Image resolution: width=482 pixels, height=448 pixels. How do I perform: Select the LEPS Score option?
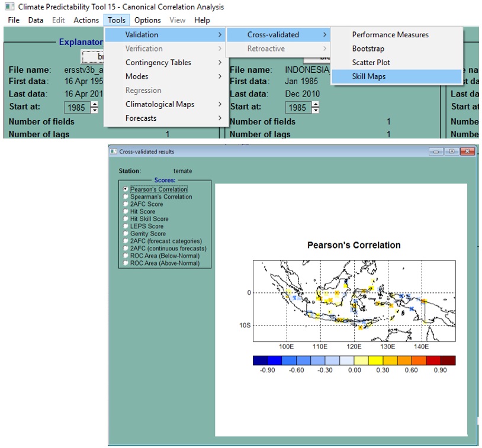126,226
